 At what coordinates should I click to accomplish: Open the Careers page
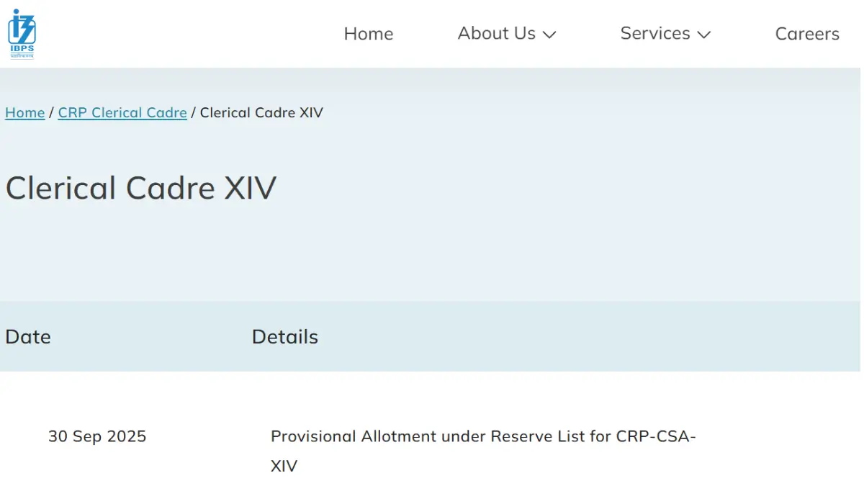(x=806, y=33)
